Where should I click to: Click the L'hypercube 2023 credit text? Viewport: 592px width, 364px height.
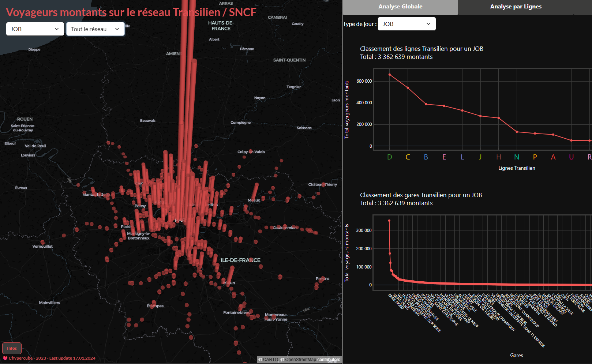pos(52,358)
